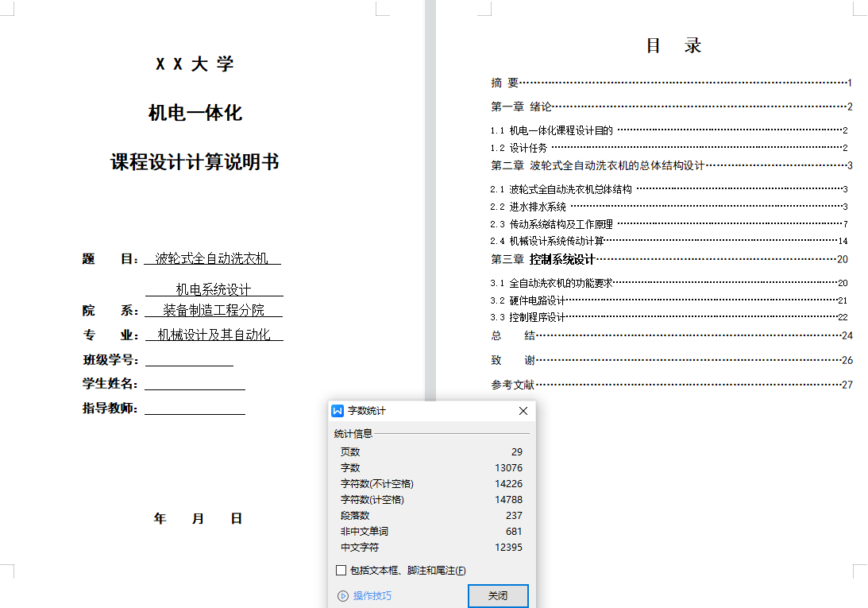Click the 字符数(计空格) value 14788
The image size is (868, 608).
(508, 499)
